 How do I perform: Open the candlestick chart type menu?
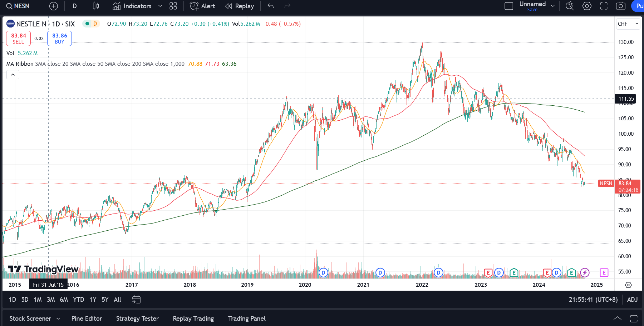pyautogui.click(x=96, y=6)
